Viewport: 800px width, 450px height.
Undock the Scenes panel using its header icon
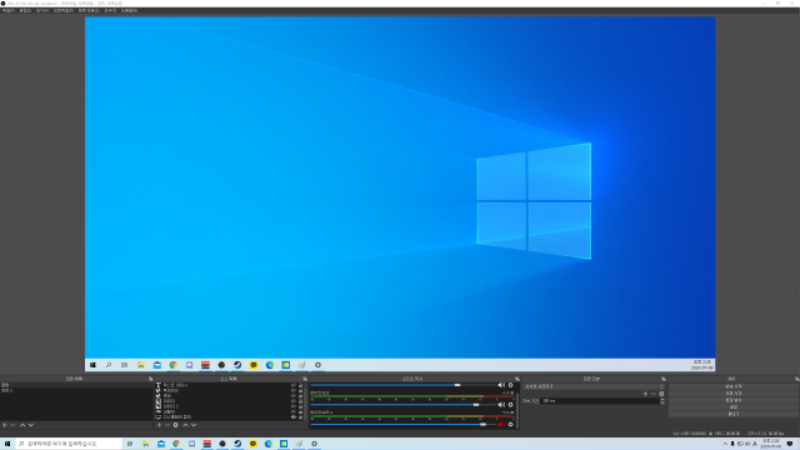pyautogui.click(x=151, y=379)
